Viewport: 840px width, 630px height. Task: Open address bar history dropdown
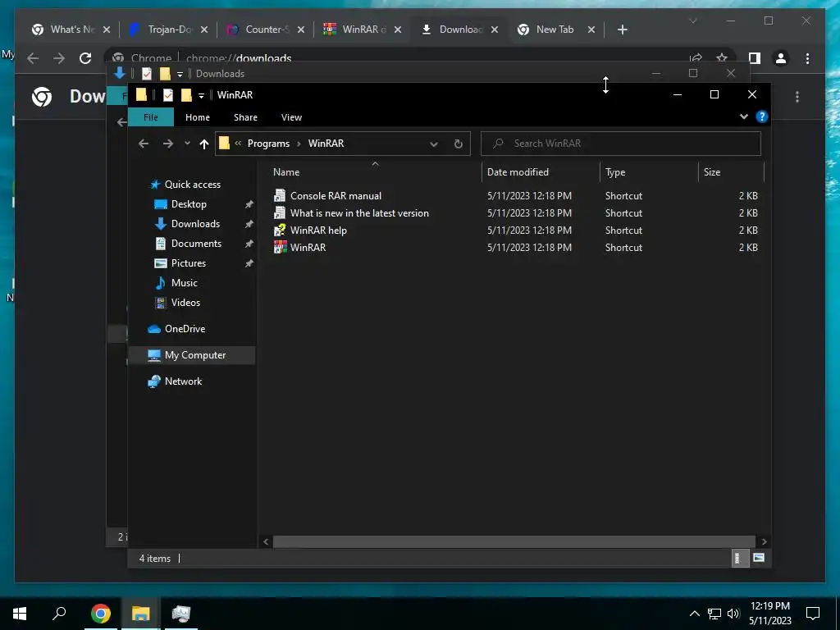(x=434, y=144)
